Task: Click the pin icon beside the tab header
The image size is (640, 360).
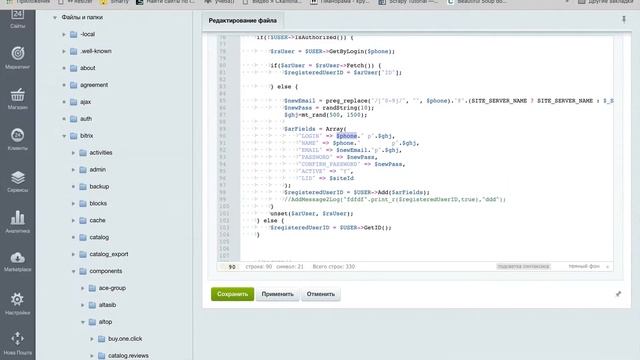Action: [x=624, y=19]
